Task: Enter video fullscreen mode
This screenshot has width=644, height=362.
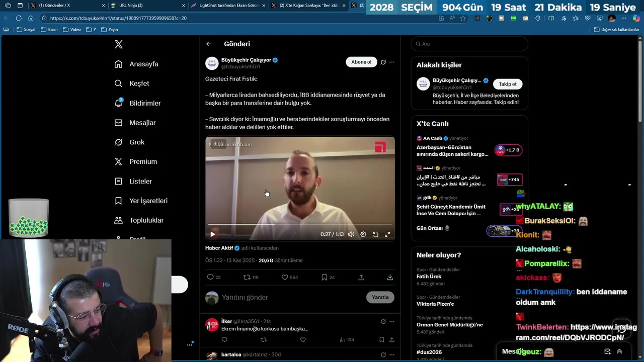Action: click(387, 234)
